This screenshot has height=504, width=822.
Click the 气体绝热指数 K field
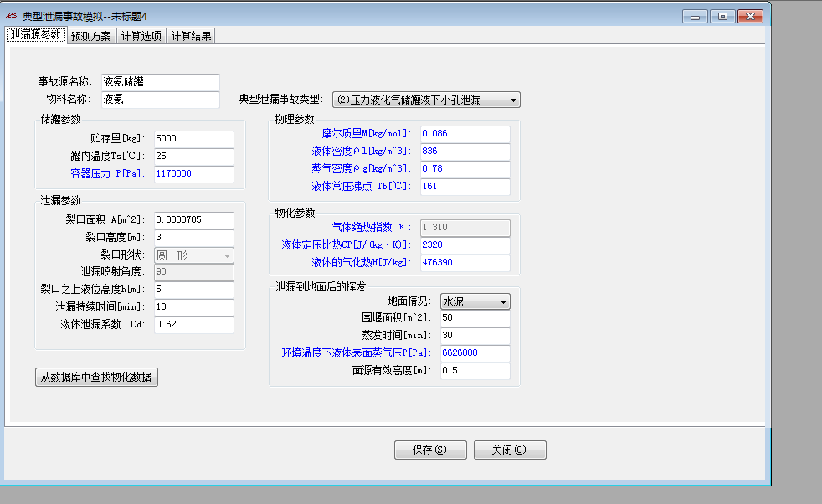[x=465, y=228]
